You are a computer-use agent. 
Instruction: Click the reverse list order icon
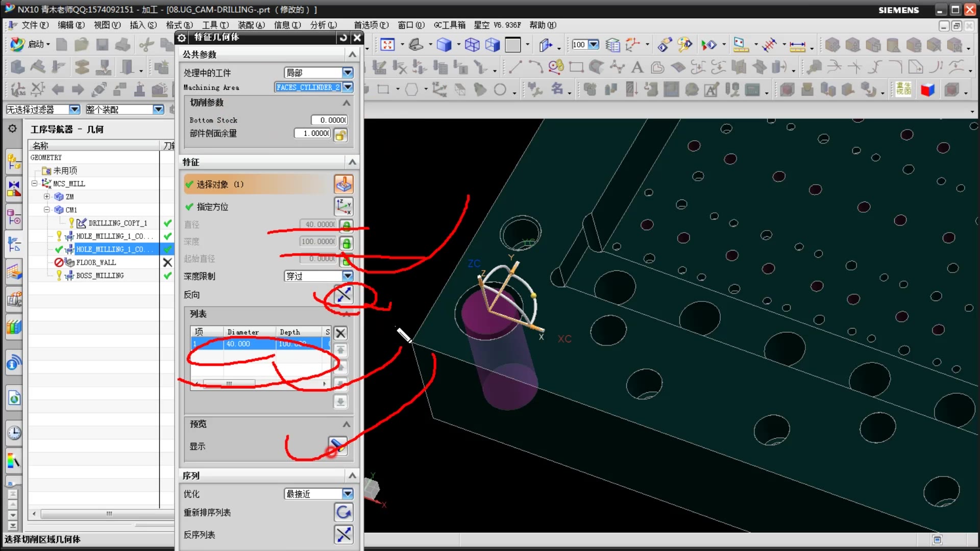point(344,534)
